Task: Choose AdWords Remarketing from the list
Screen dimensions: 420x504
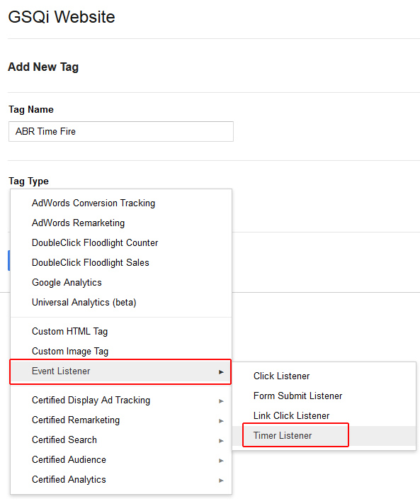Action: pos(121,223)
